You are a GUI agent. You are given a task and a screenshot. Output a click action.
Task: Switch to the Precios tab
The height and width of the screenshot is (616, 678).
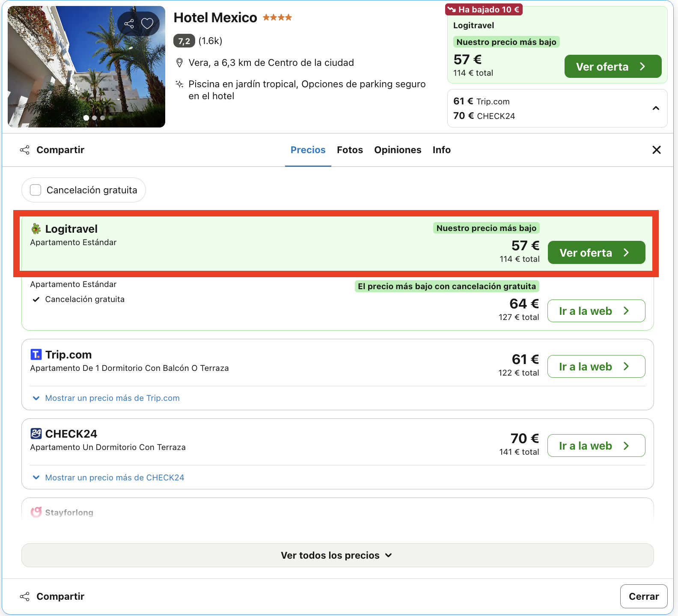[x=308, y=150]
